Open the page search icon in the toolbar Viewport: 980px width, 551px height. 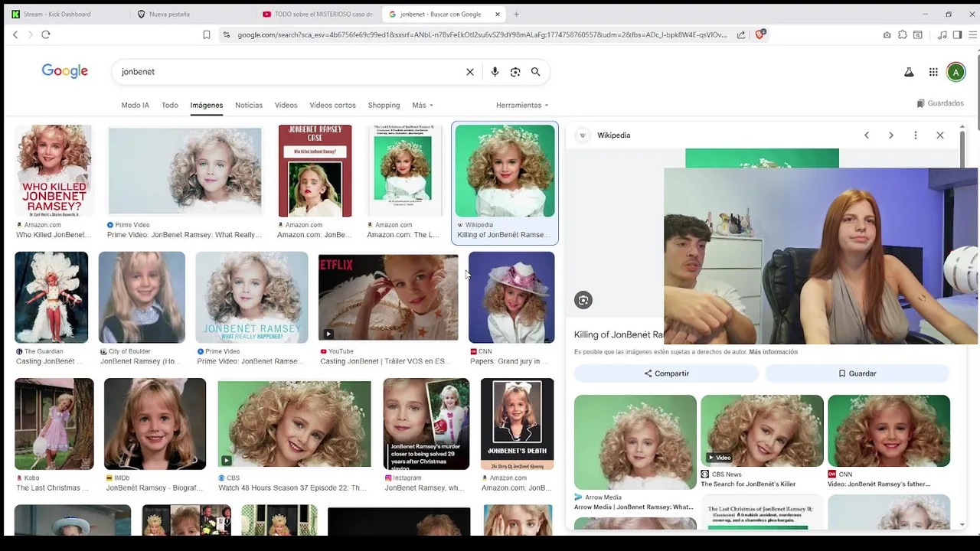(x=918, y=34)
